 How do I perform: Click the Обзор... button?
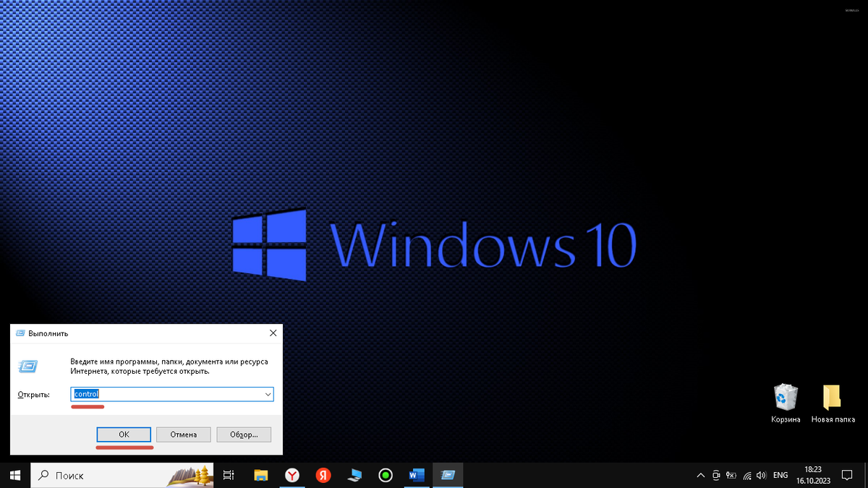244,435
